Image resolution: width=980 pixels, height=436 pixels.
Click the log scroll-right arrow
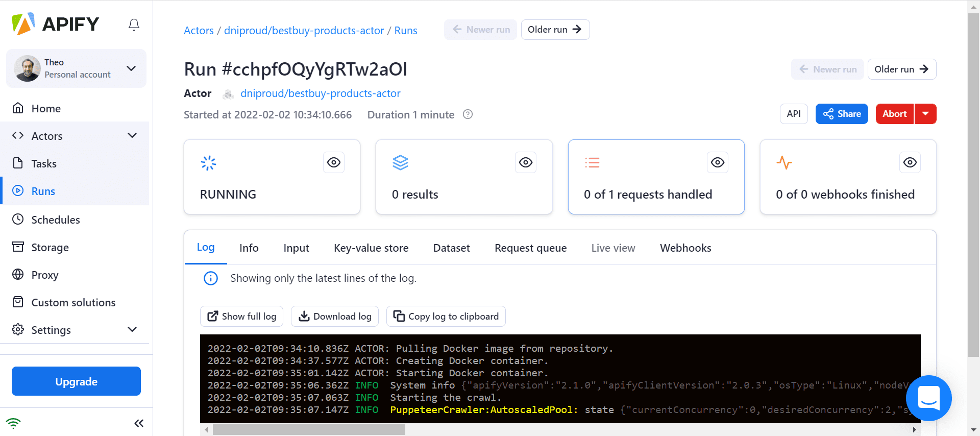(914, 430)
